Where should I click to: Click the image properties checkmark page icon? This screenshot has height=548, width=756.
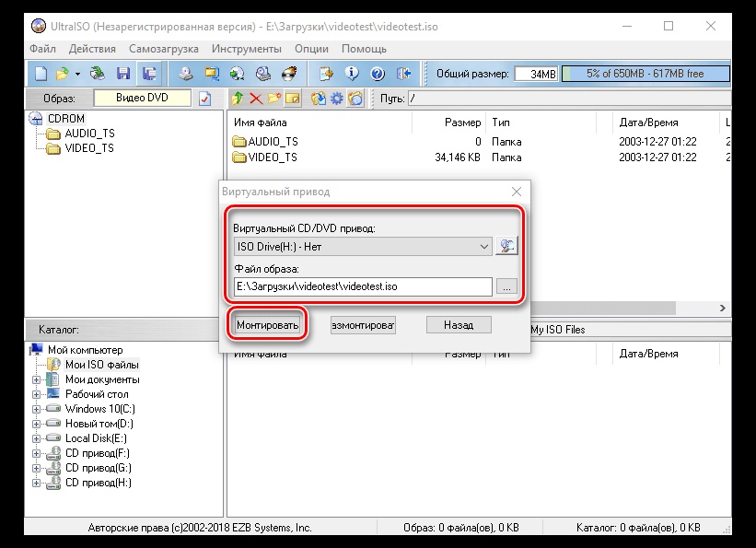(205, 99)
